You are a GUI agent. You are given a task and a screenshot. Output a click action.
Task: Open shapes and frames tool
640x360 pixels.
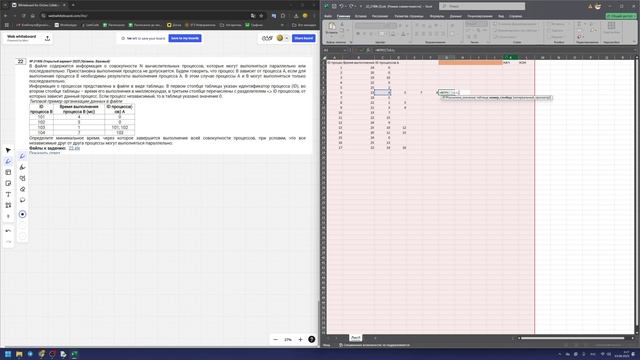coord(8,205)
